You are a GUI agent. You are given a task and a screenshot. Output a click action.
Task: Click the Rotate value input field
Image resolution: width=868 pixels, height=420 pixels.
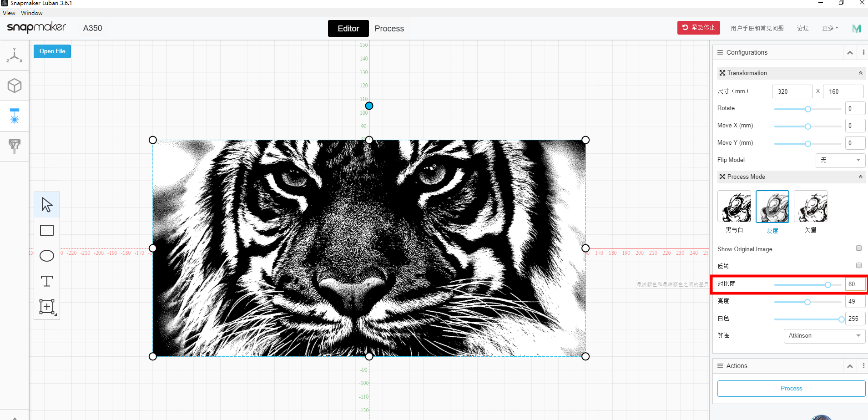point(855,108)
